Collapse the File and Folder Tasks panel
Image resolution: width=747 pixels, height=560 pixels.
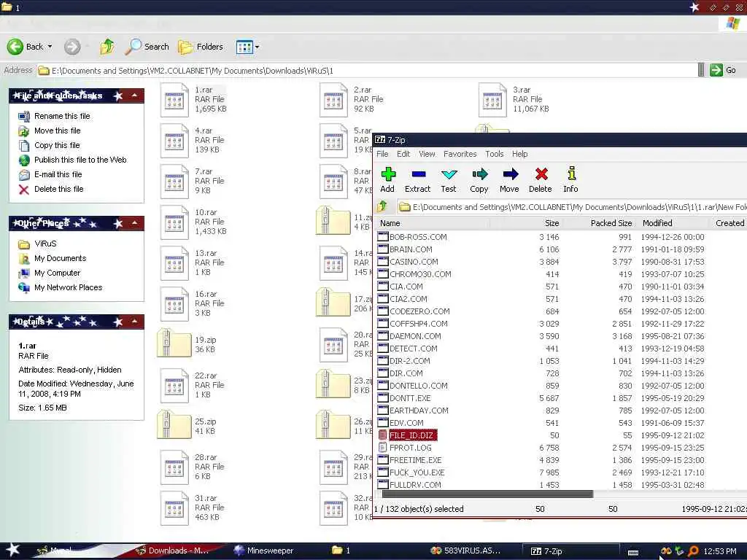tap(135, 96)
